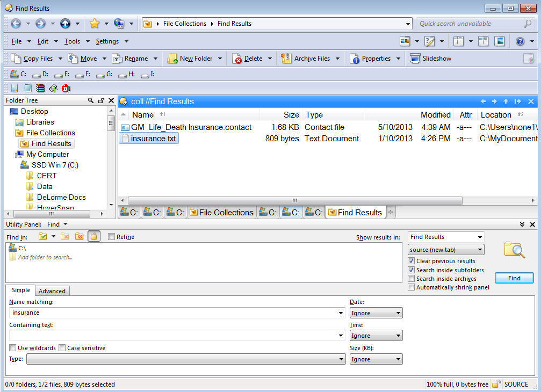Screen dimensions: 541x392
Task: Open the Time Ignore dropdown
Action: (376, 336)
